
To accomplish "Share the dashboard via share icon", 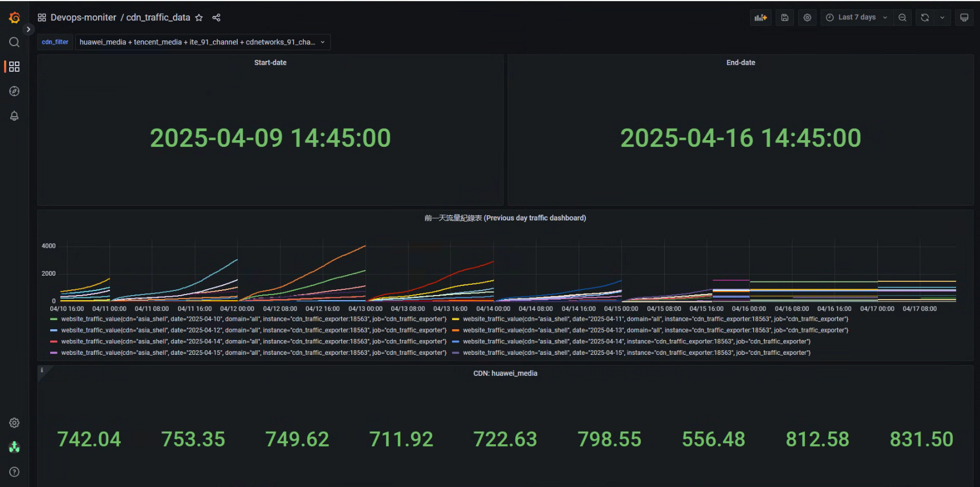I will tap(216, 18).
